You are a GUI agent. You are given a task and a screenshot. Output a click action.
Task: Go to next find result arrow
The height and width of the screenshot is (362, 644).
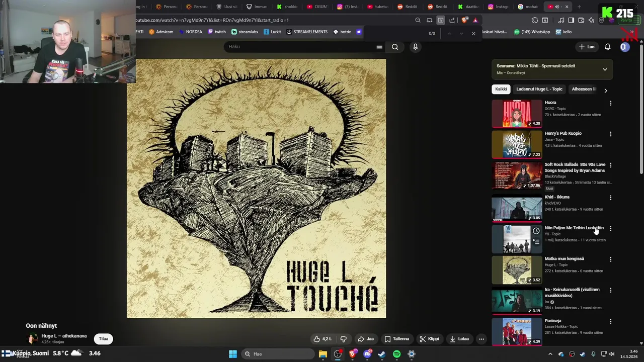tap(461, 33)
